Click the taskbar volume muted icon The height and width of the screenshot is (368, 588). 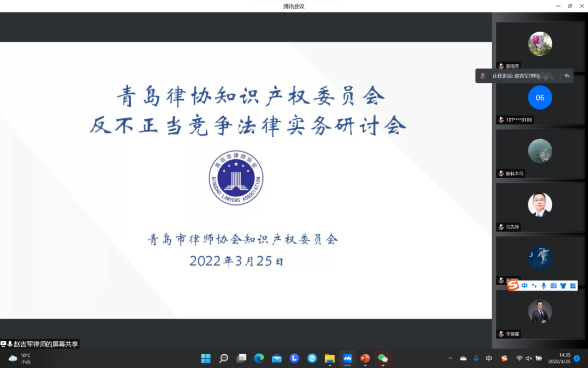point(528,358)
